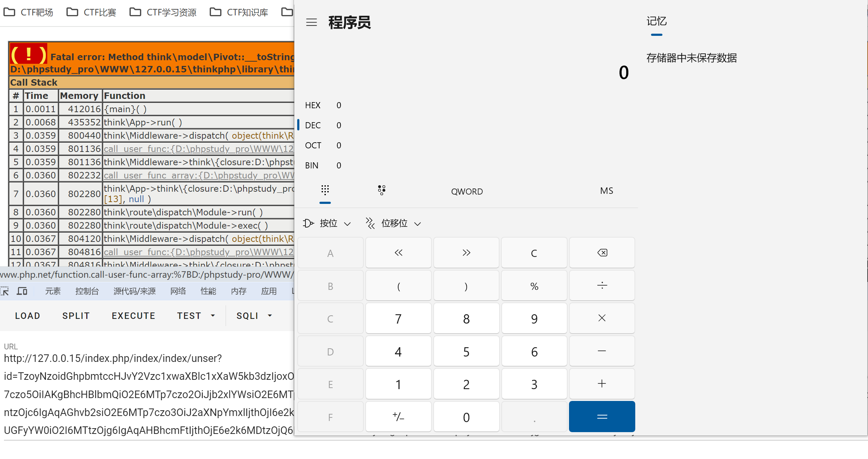Viewport: 868px width, 459px height.
Task: Open DevTools 网络 tab
Action: click(x=178, y=291)
